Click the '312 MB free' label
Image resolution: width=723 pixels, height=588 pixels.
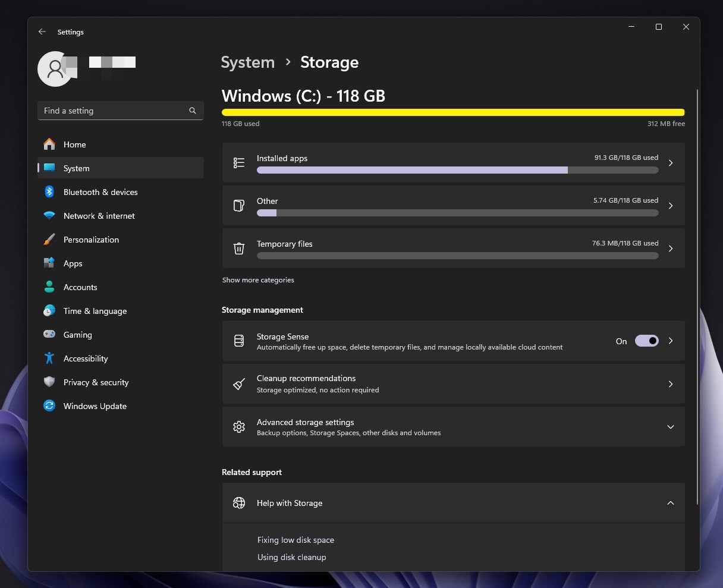point(666,124)
